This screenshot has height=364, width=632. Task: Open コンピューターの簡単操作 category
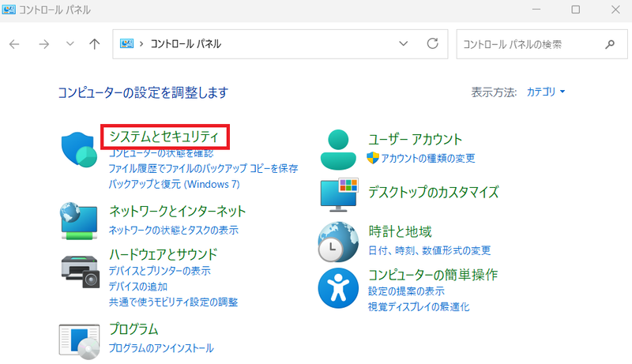coord(433,275)
